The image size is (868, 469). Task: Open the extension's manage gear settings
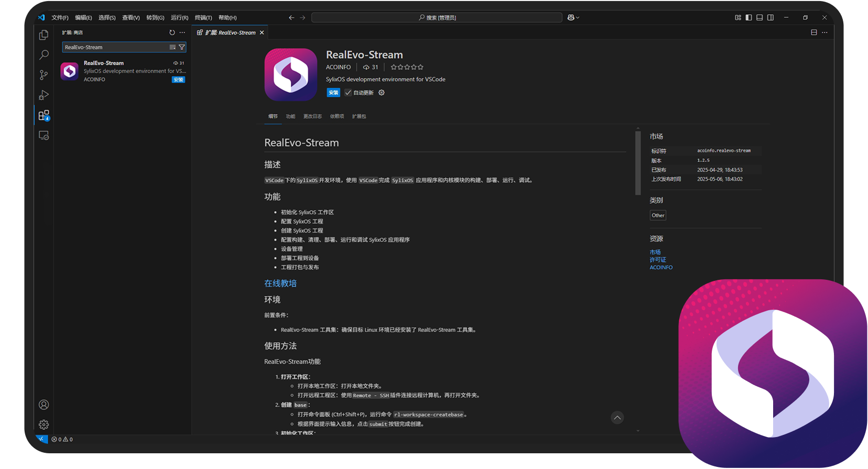(x=382, y=93)
